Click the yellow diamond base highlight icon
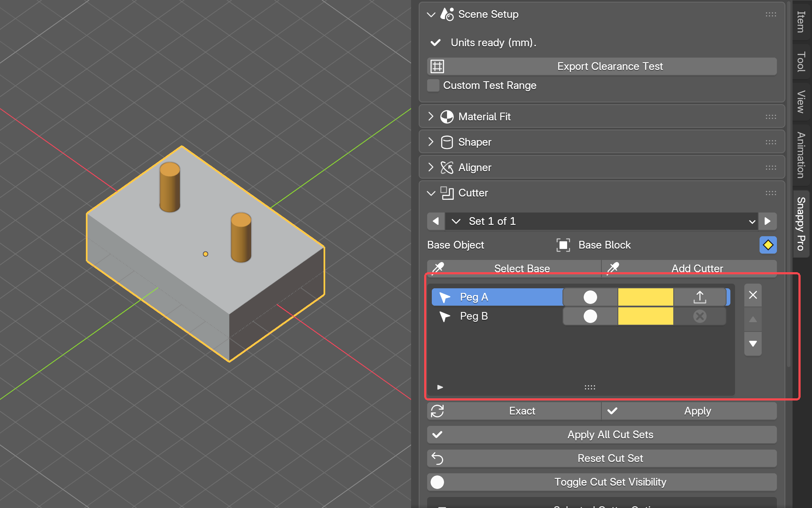 coord(768,245)
